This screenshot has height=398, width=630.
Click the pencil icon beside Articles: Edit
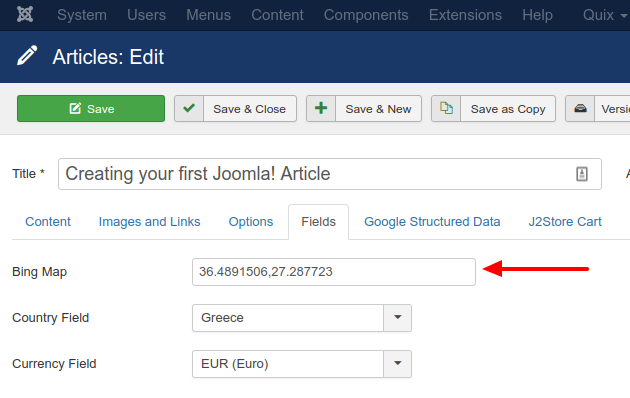(x=27, y=55)
